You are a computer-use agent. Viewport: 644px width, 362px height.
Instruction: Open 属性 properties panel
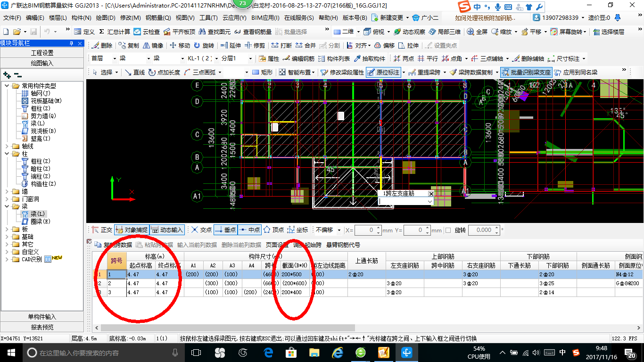pyautogui.click(x=269, y=59)
